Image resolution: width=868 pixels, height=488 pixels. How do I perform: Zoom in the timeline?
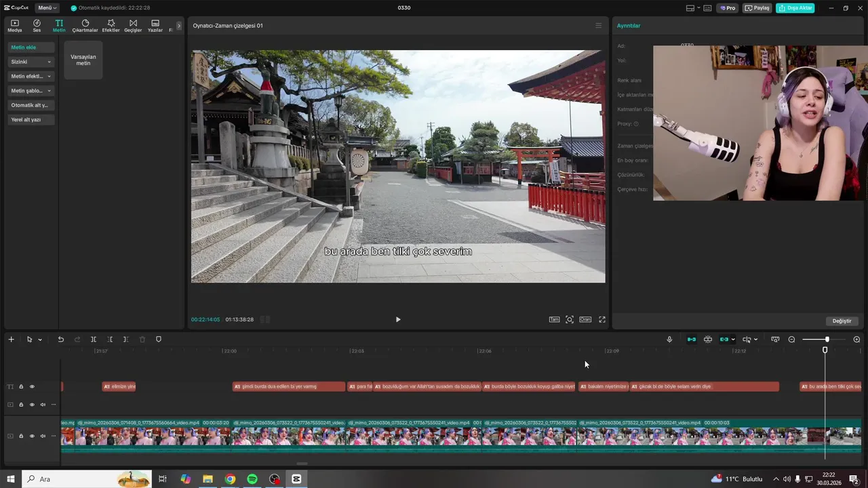(856, 340)
